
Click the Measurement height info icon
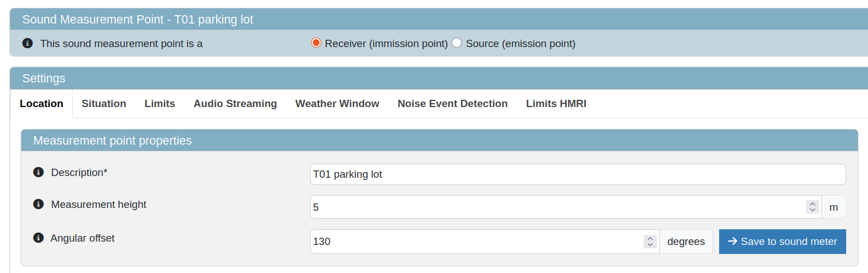(x=38, y=205)
